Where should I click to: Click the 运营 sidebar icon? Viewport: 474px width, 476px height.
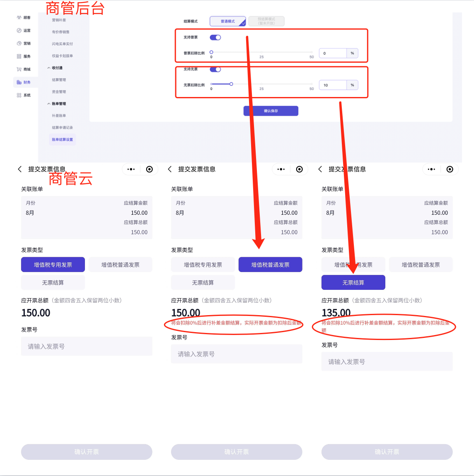[19, 31]
